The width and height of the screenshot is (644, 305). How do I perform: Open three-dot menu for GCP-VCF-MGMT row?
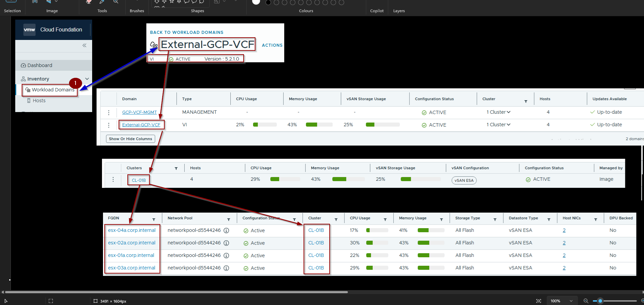[x=108, y=112]
